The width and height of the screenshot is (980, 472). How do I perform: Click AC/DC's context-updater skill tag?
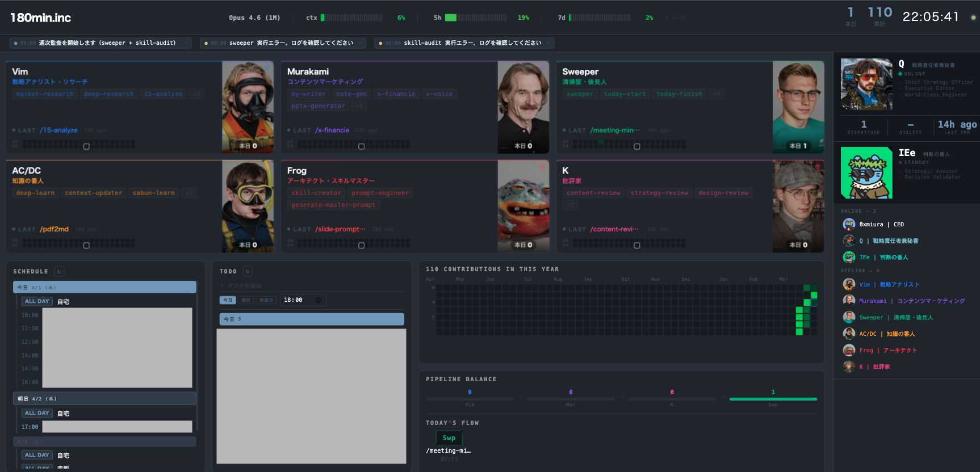click(x=94, y=193)
